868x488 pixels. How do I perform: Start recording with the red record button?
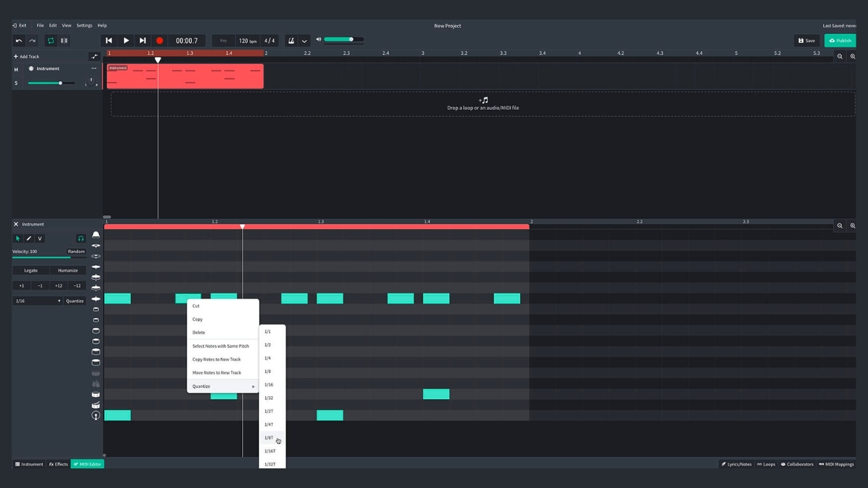[x=159, y=41]
